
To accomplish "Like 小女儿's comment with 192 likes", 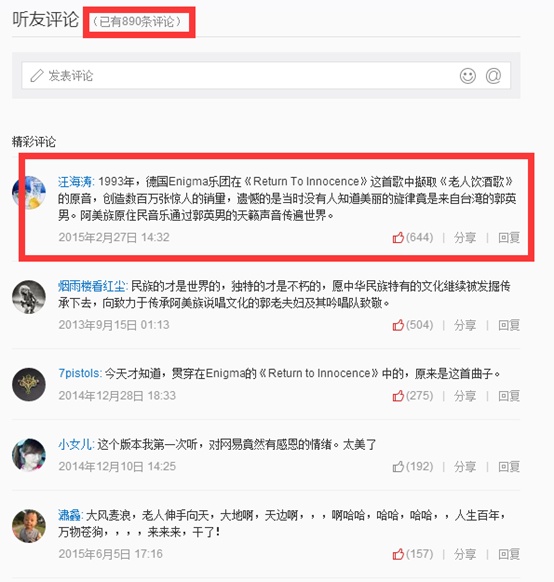I will (x=398, y=466).
